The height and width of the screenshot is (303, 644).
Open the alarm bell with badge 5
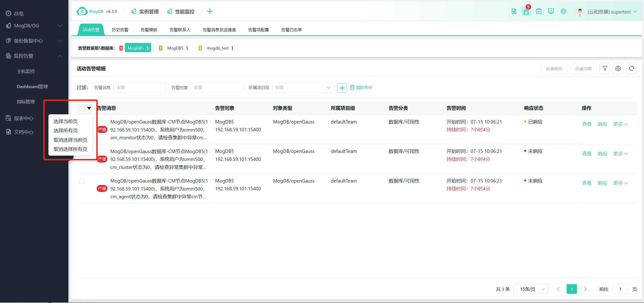pos(526,11)
